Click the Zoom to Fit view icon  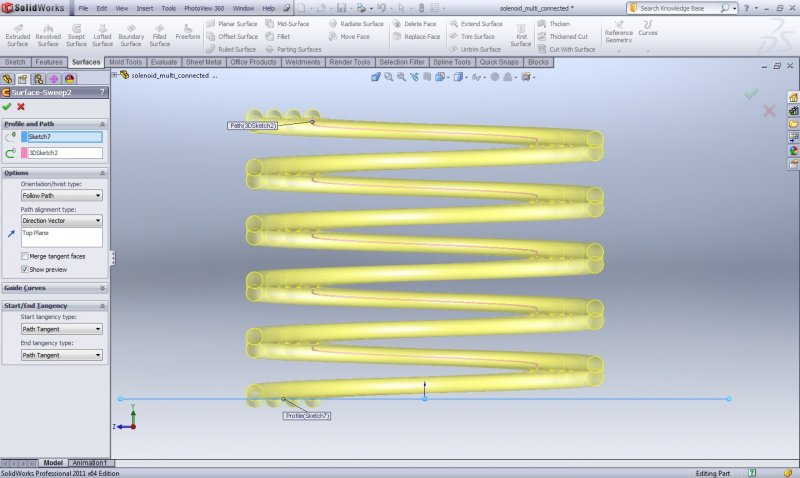click(x=389, y=77)
